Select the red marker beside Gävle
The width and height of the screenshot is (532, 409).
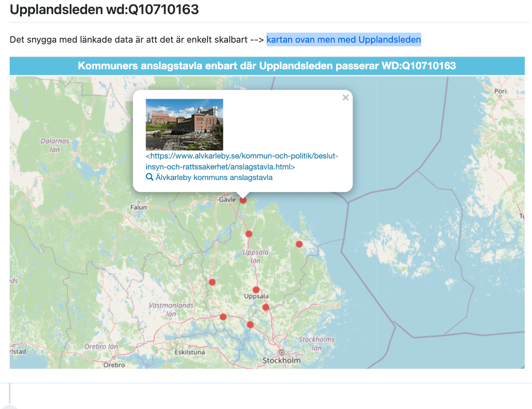click(x=243, y=200)
